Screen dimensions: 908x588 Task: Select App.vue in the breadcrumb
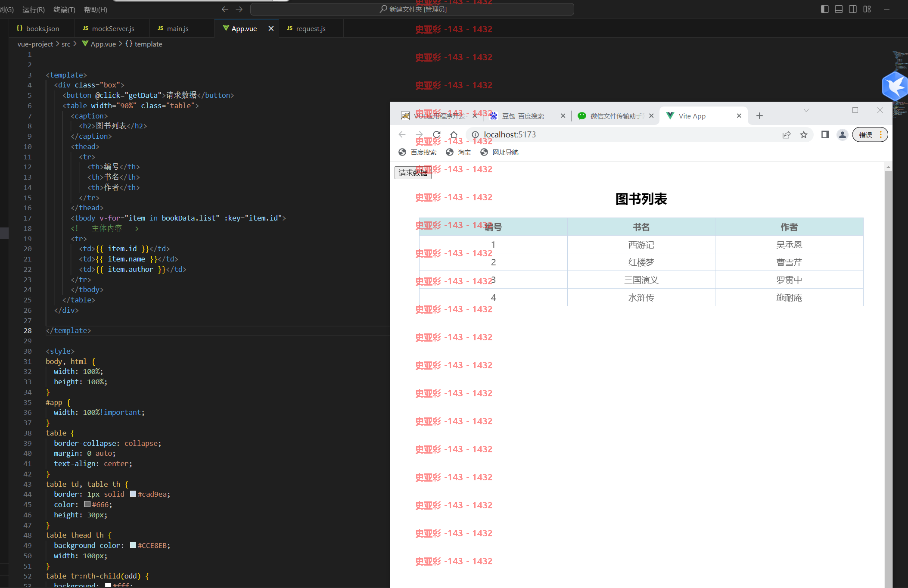click(99, 44)
